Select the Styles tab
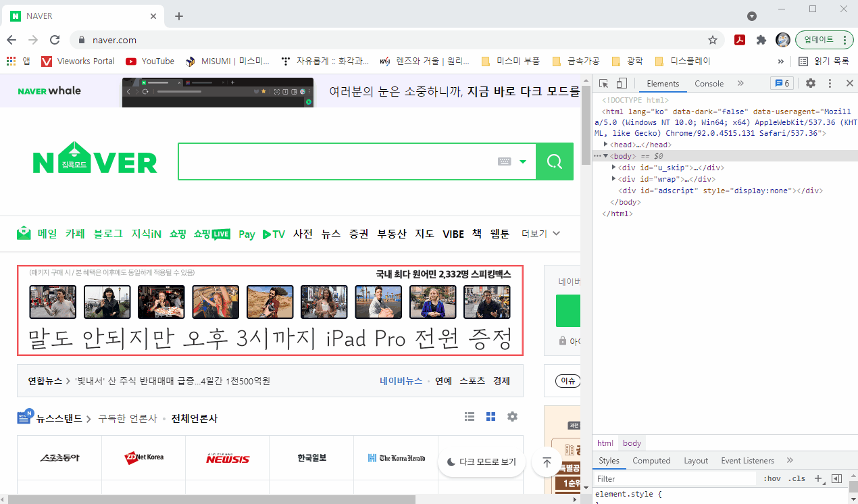The image size is (858, 504). (x=609, y=461)
